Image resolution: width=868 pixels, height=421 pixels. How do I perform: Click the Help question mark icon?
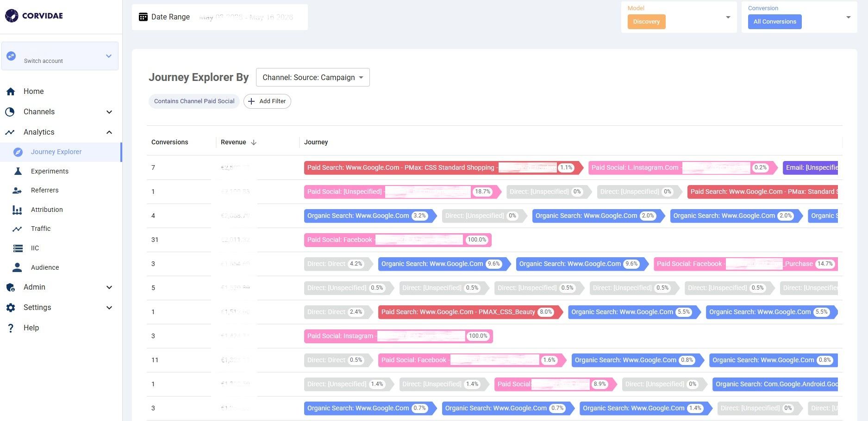(x=11, y=328)
